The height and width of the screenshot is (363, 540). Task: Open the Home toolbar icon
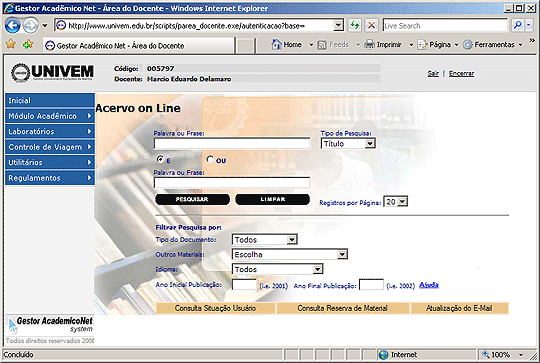(x=276, y=44)
